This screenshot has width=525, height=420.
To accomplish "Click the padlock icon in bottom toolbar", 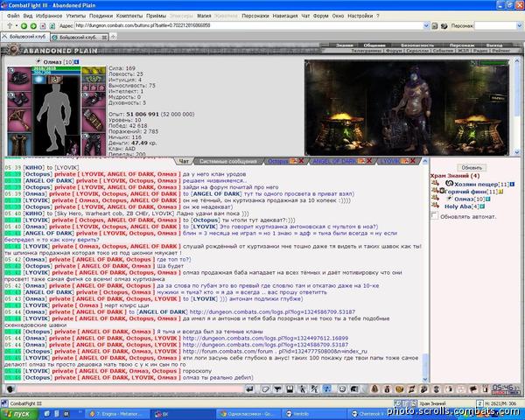I will pos(374,388).
